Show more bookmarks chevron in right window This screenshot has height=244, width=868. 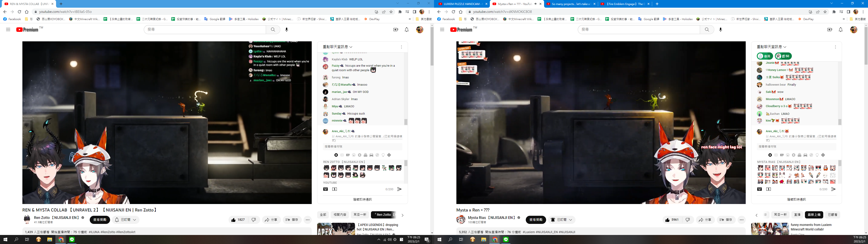tap(844, 19)
